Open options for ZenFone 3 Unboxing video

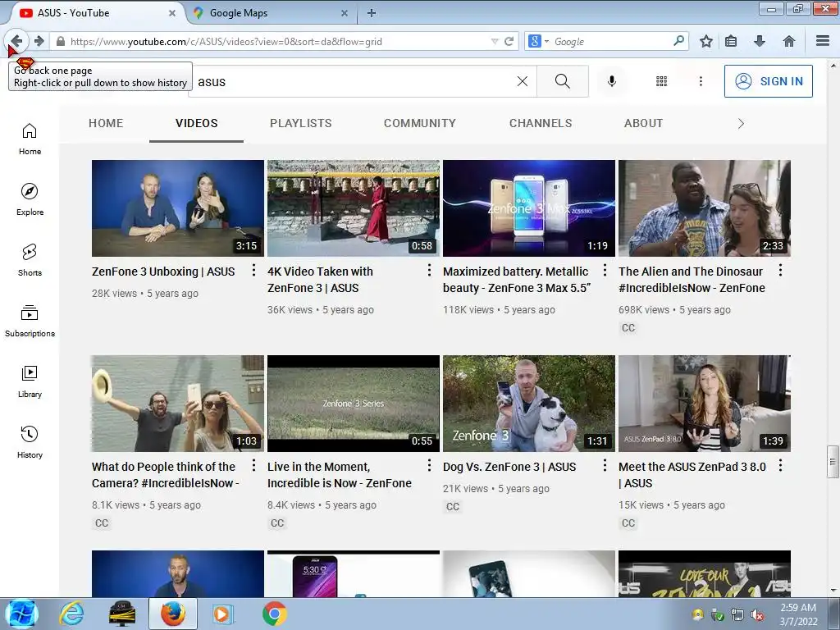point(254,271)
